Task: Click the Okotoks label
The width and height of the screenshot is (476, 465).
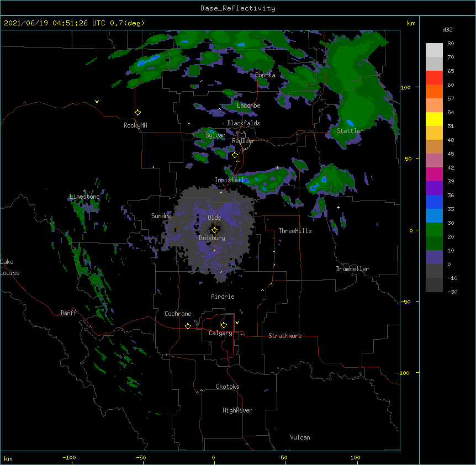Action: click(x=228, y=387)
